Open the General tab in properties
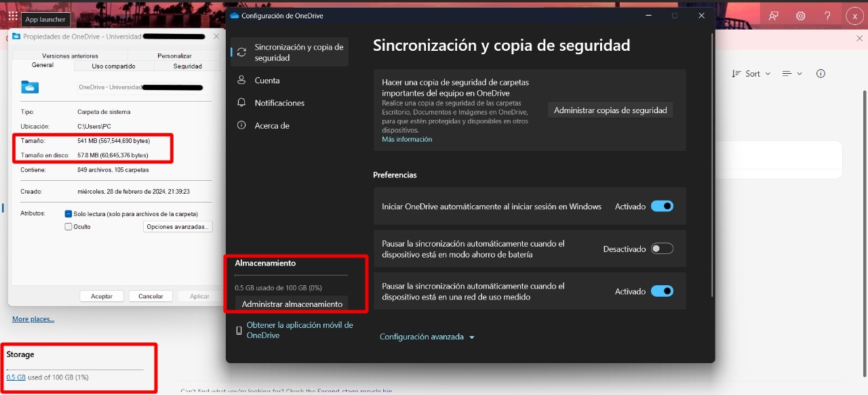868x395 pixels. [42, 66]
